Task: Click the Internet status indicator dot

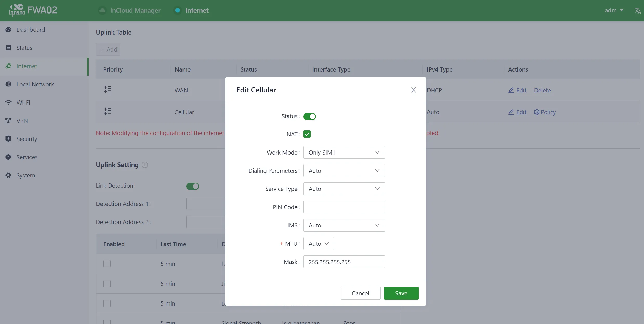Action: click(178, 10)
